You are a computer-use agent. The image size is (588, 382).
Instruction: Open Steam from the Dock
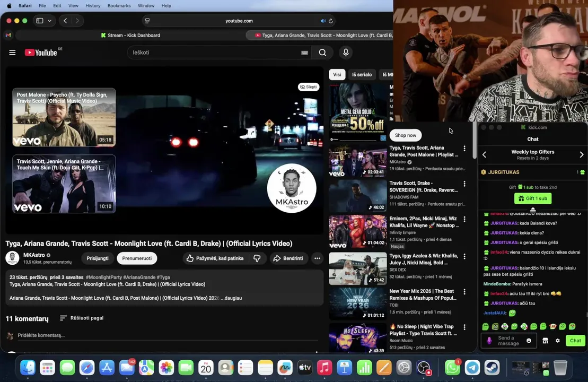pyautogui.click(x=492, y=368)
